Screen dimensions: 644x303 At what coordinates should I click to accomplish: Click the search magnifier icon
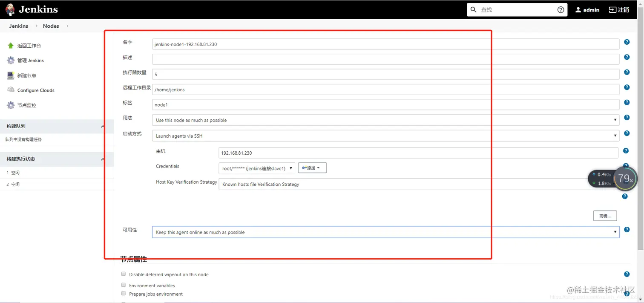click(x=474, y=10)
